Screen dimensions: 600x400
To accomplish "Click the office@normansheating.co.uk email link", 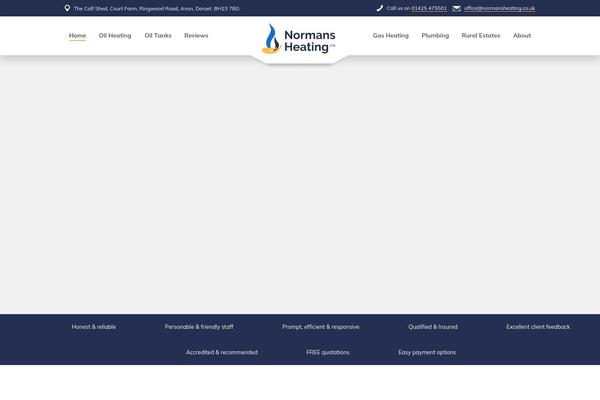I will point(499,8).
